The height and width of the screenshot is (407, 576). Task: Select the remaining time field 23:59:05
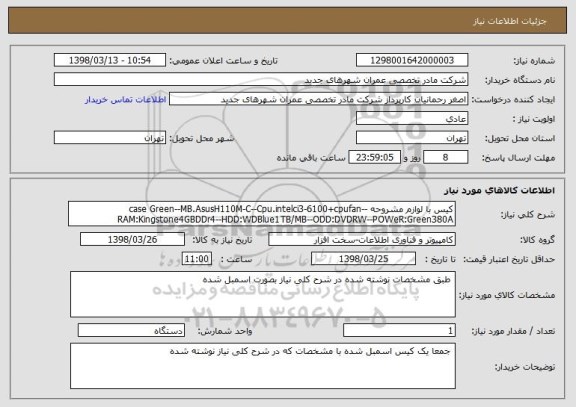pos(374,157)
